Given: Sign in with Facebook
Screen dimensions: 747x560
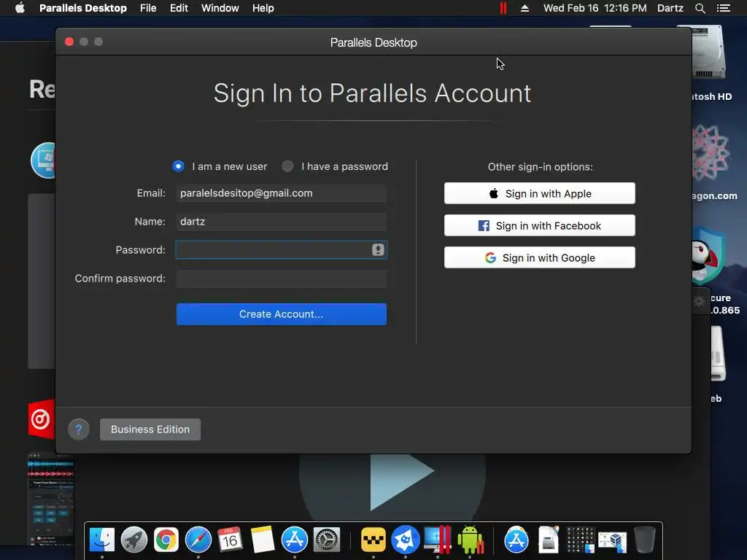Looking at the screenshot, I should pyautogui.click(x=539, y=225).
